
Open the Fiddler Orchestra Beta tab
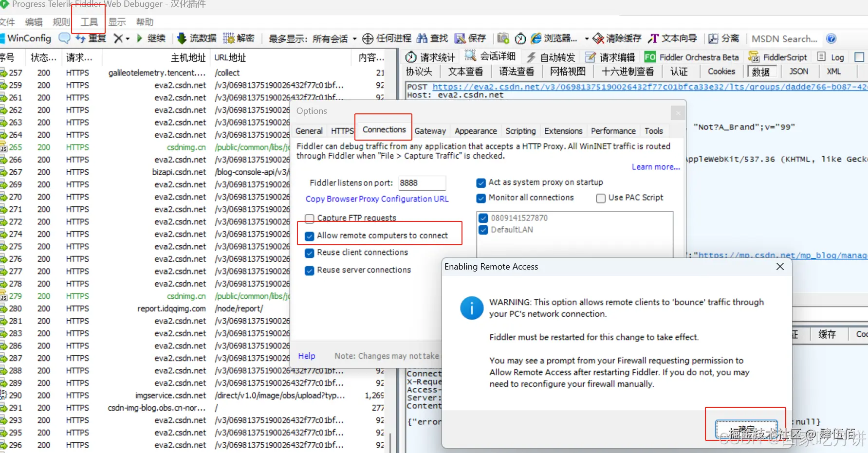tap(691, 57)
